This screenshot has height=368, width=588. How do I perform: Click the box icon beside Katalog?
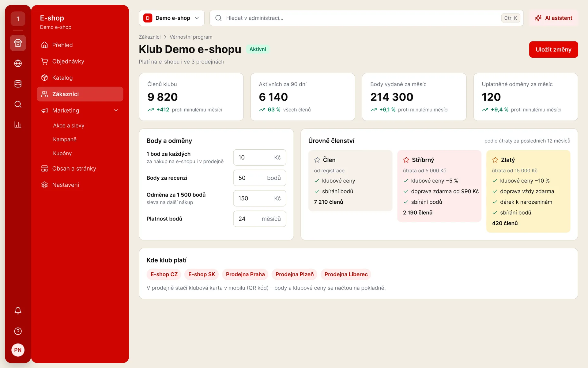point(44,78)
